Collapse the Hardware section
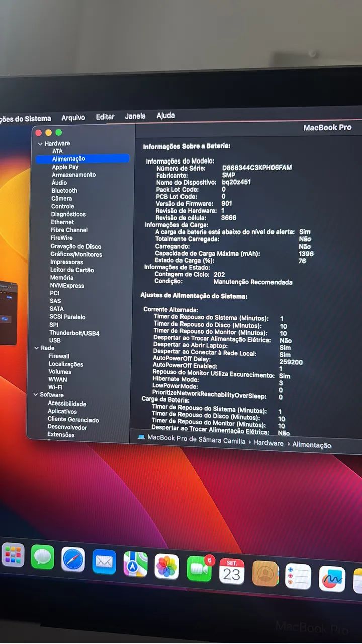The image size is (362, 644). (40, 144)
